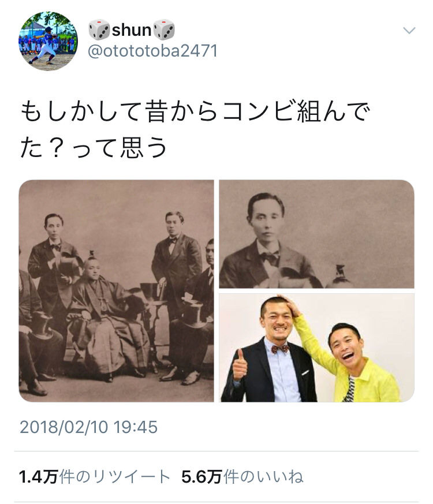This screenshot has width=433, height=504.
Task: Show the 件のいいね likes list
Action: click(x=263, y=477)
